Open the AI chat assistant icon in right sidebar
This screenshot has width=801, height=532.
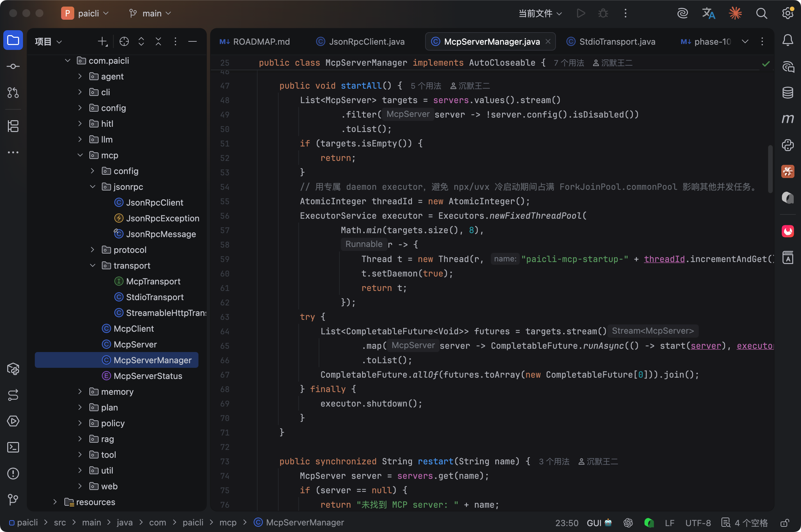[x=788, y=67]
